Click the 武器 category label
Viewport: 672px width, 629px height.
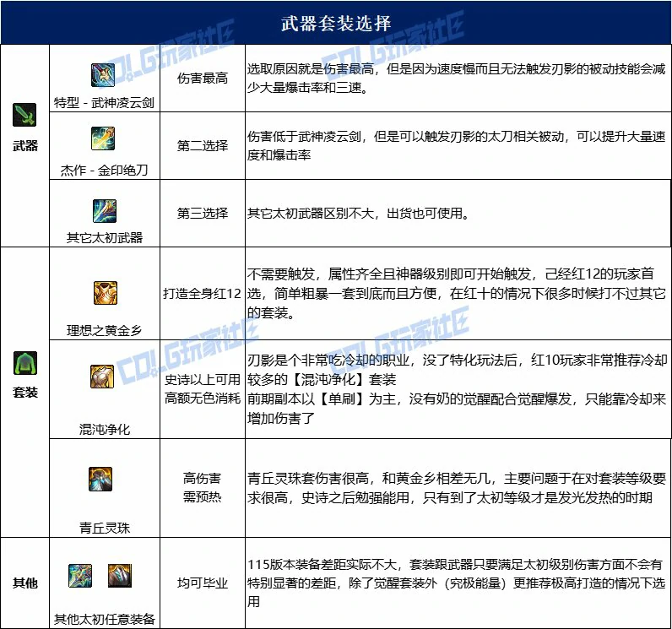click(x=25, y=146)
